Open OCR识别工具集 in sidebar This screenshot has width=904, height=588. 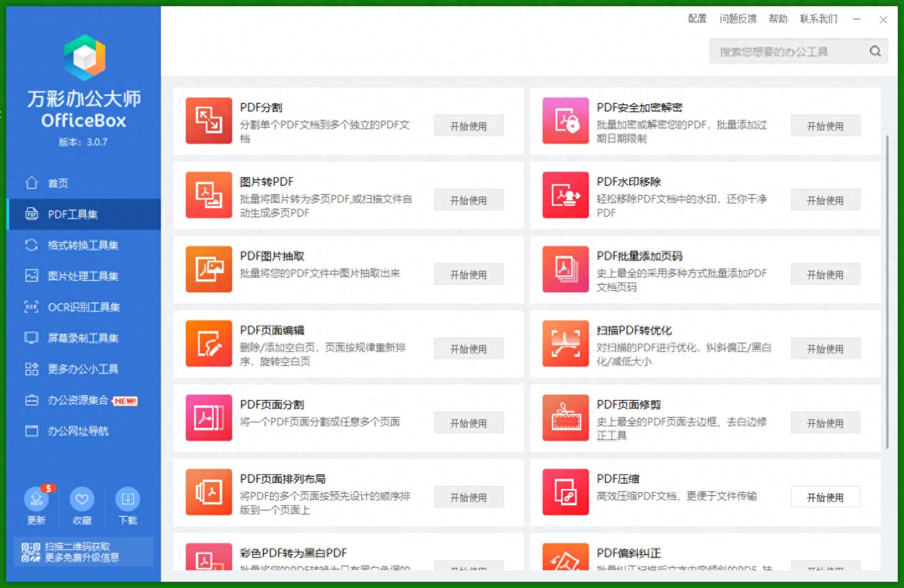[84, 307]
